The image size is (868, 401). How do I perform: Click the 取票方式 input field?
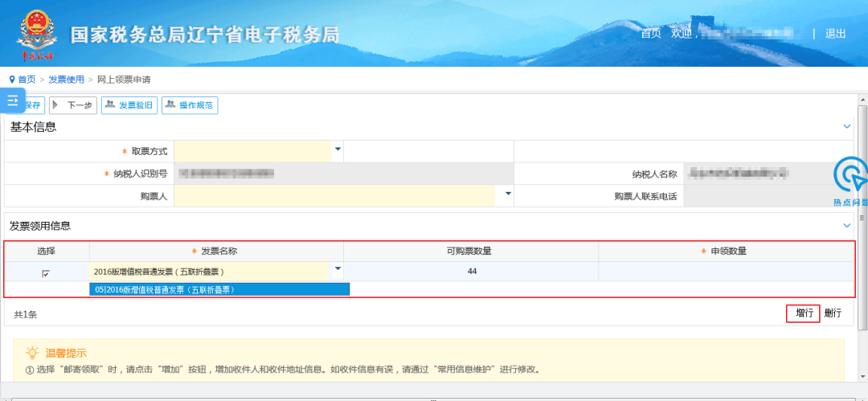point(253,151)
